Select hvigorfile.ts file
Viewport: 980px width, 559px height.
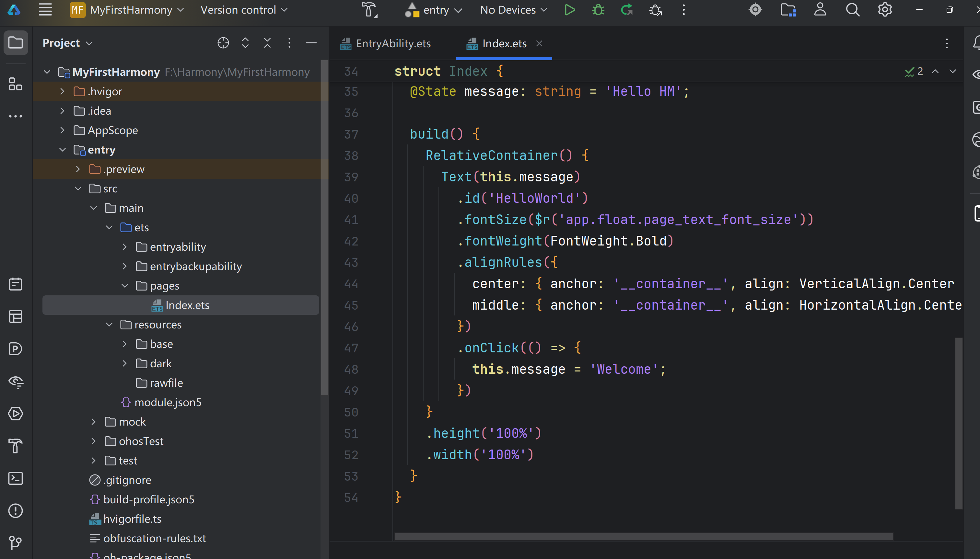click(x=125, y=519)
